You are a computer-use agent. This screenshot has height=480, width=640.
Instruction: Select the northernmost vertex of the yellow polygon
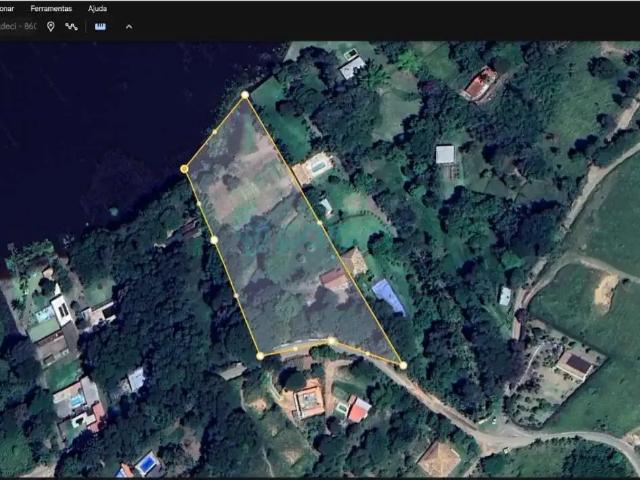245,95
